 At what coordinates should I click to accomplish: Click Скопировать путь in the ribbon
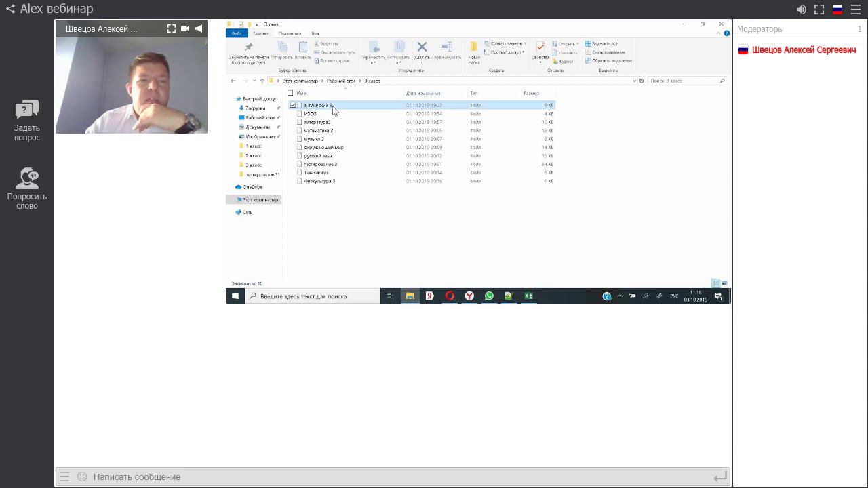(335, 52)
